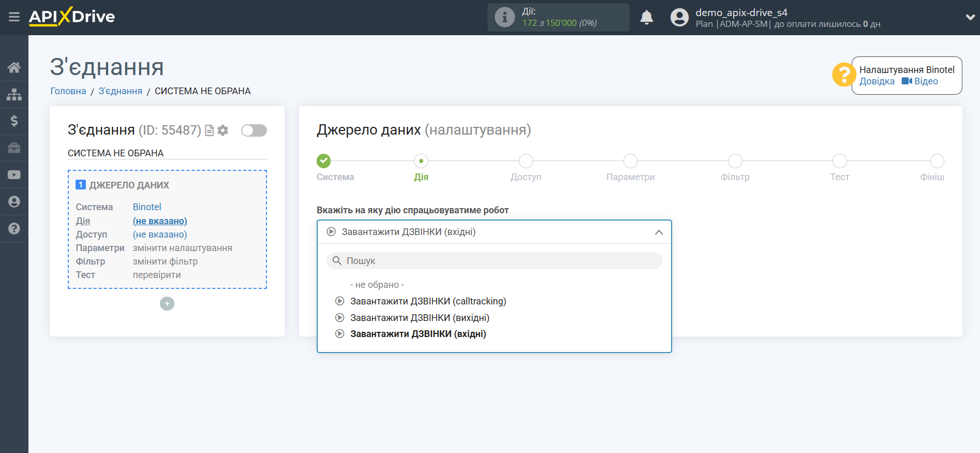Click the 'ДЖЕРЕЛО ДАНИХ' block header
This screenshot has height=453, width=980.
pos(129,185)
